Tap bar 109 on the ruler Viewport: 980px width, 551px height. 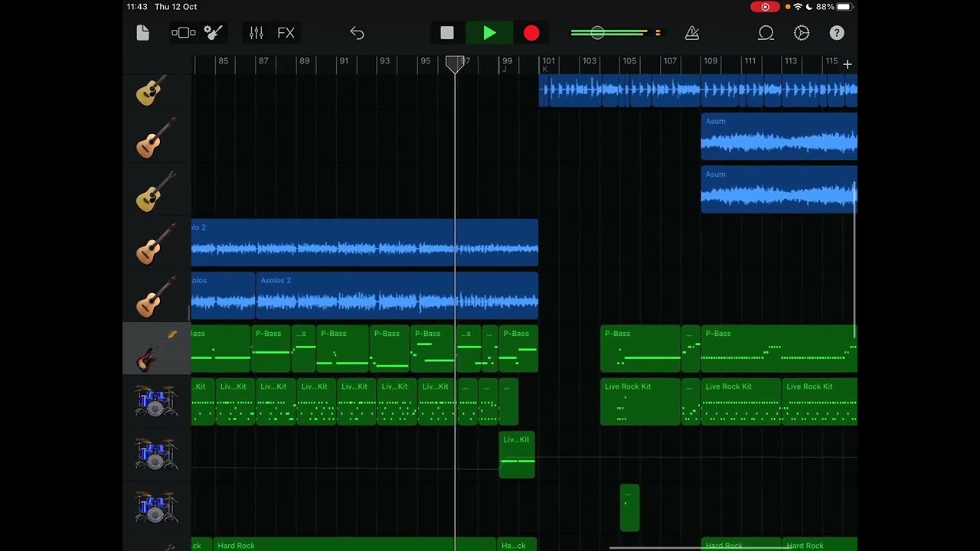coord(710,61)
